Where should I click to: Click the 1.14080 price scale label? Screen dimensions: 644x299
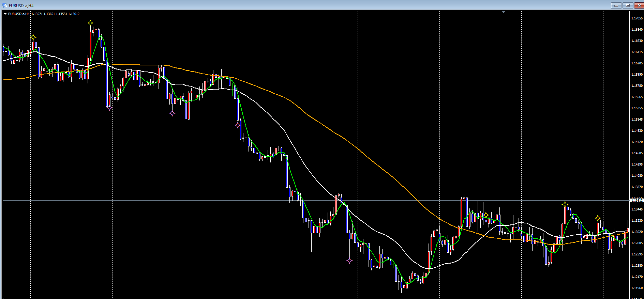point(637,176)
